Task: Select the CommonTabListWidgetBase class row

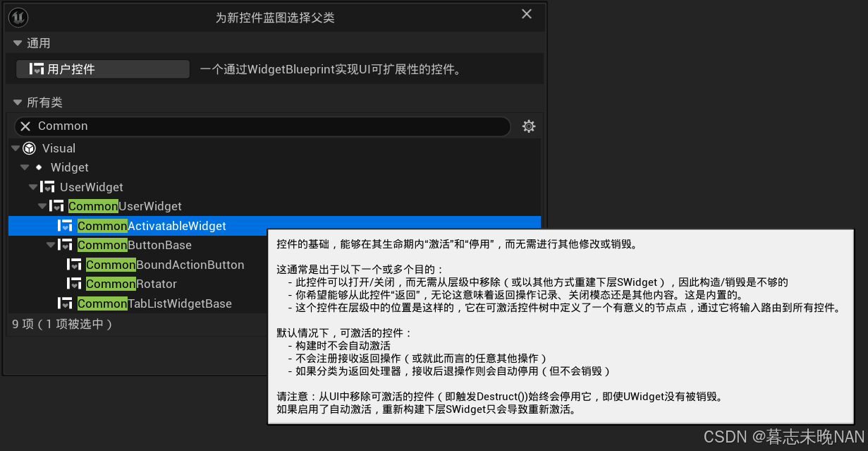Action: (137, 303)
